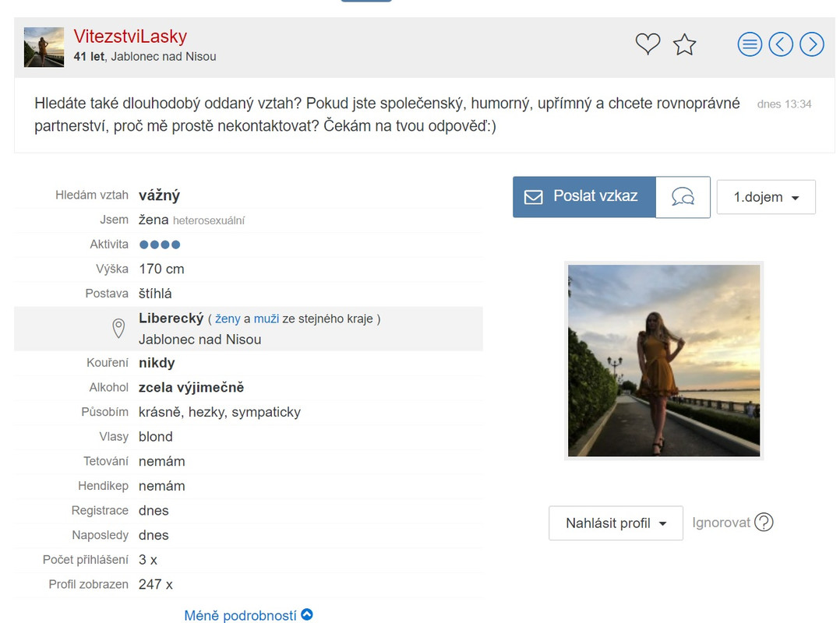Image resolution: width=840 pixels, height=623 pixels.
Task: Open chat with speech bubbles icon
Action: point(683,197)
